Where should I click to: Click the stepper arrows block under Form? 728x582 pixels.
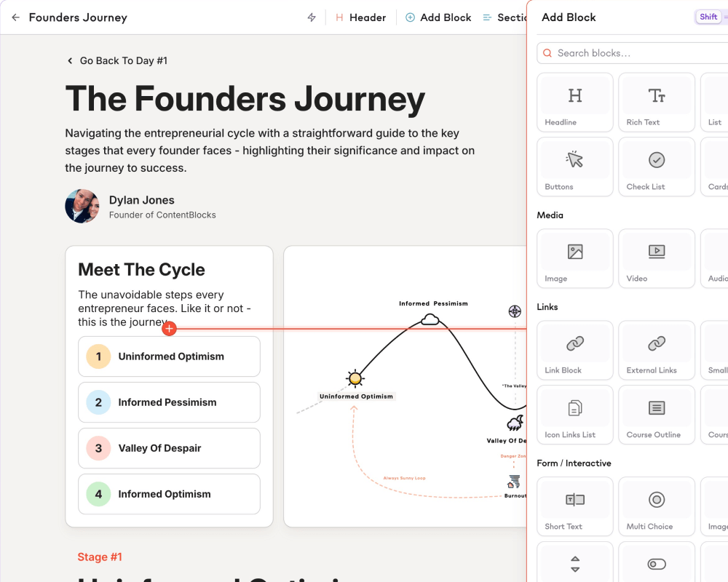[574, 564]
